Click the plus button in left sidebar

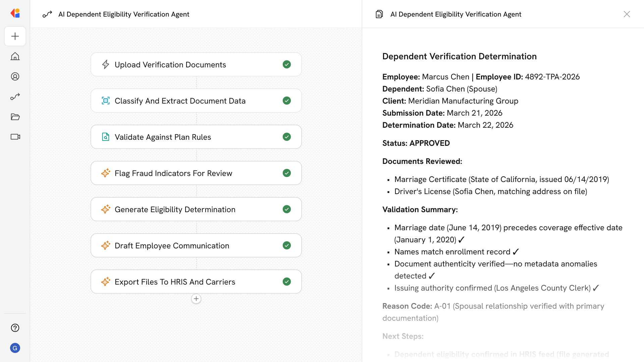tap(15, 36)
